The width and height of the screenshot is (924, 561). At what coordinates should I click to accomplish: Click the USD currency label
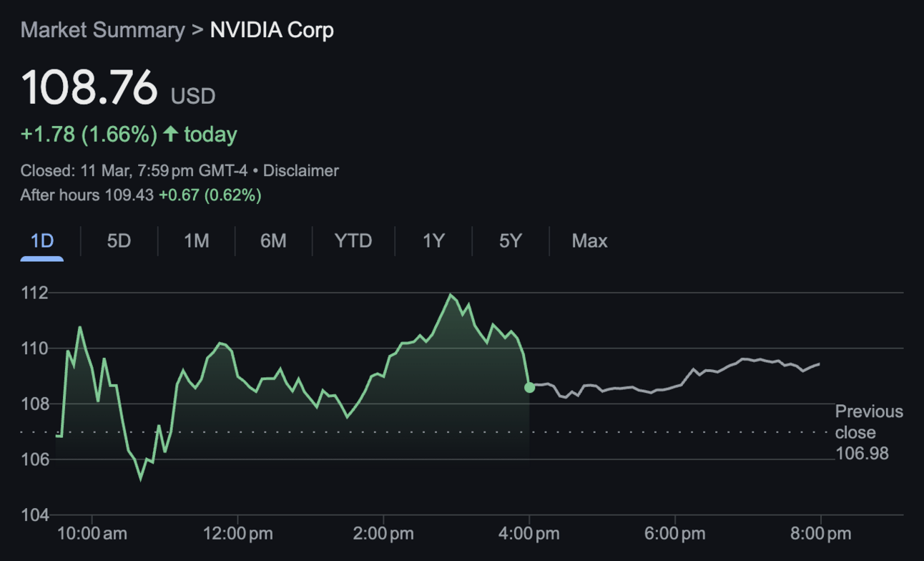(x=193, y=96)
